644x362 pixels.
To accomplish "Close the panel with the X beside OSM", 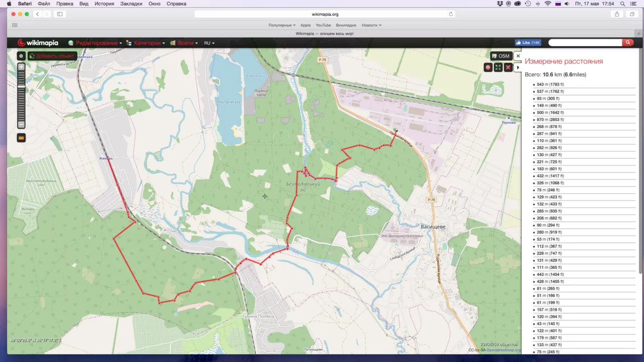I will tap(518, 56).
